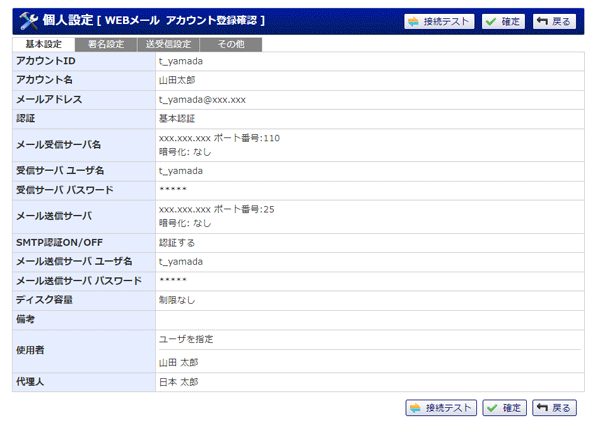Click the receive server 暗号化: なし text

[185, 152]
